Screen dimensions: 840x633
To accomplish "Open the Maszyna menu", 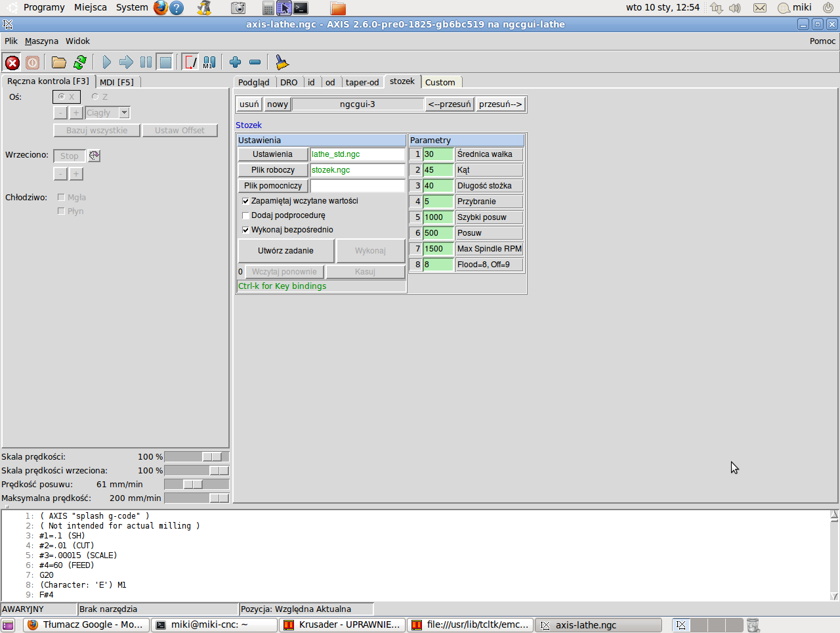I will pyautogui.click(x=41, y=41).
